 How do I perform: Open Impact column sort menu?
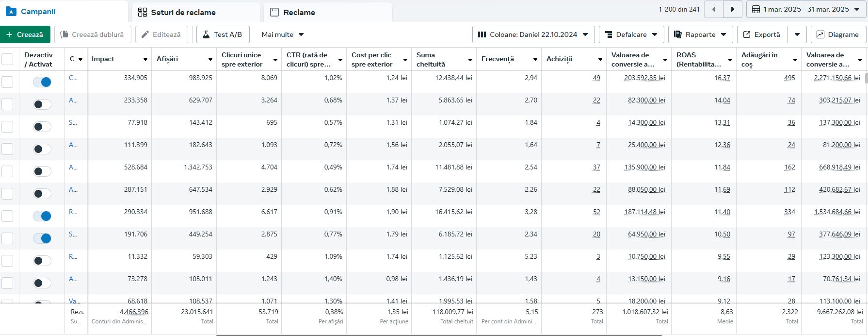click(x=145, y=59)
